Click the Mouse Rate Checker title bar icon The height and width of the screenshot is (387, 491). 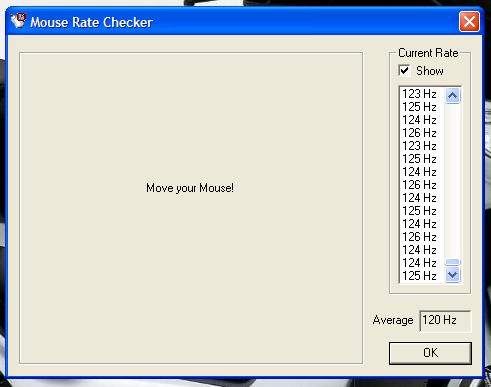(18, 21)
